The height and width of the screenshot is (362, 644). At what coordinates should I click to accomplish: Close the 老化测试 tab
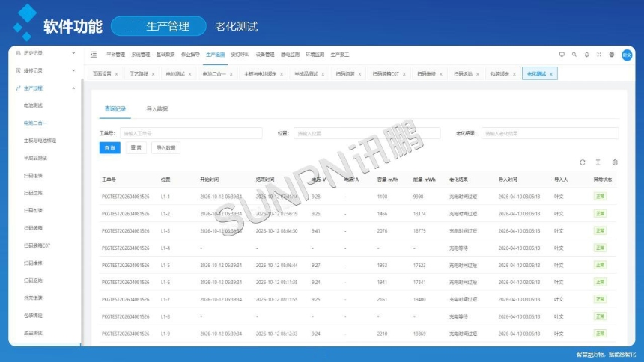tap(551, 74)
